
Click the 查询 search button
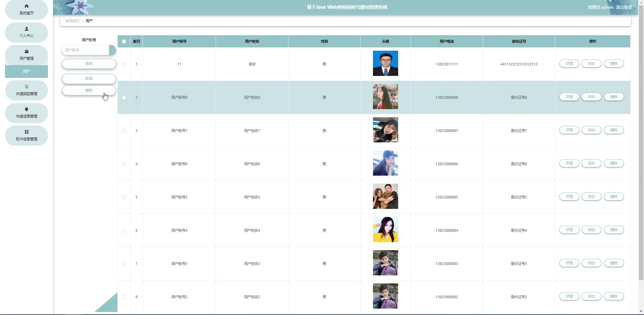[89, 64]
